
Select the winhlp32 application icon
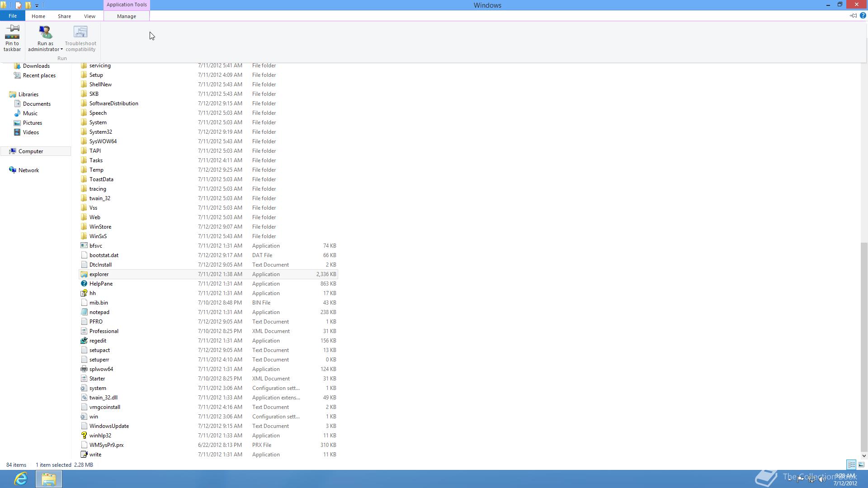(x=84, y=436)
